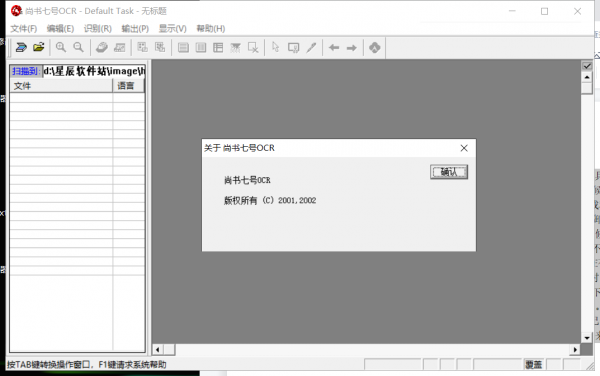Open image file with the folder icon
The image size is (600, 376).
(x=39, y=47)
